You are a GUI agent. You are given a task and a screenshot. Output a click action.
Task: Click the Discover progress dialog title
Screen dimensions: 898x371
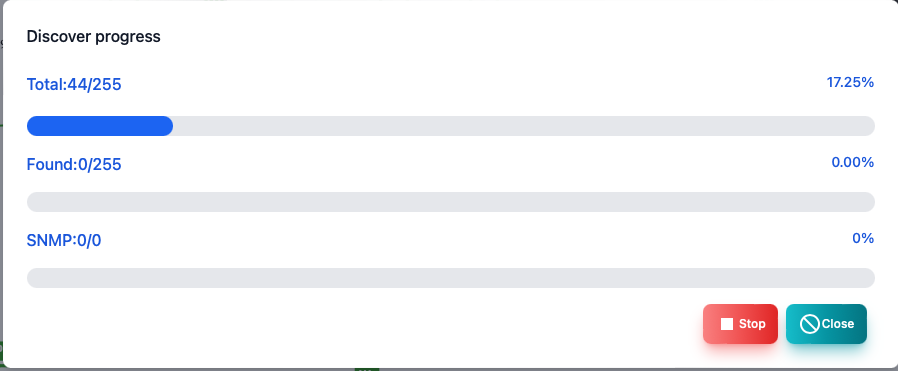pyautogui.click(x=93, y=37)
